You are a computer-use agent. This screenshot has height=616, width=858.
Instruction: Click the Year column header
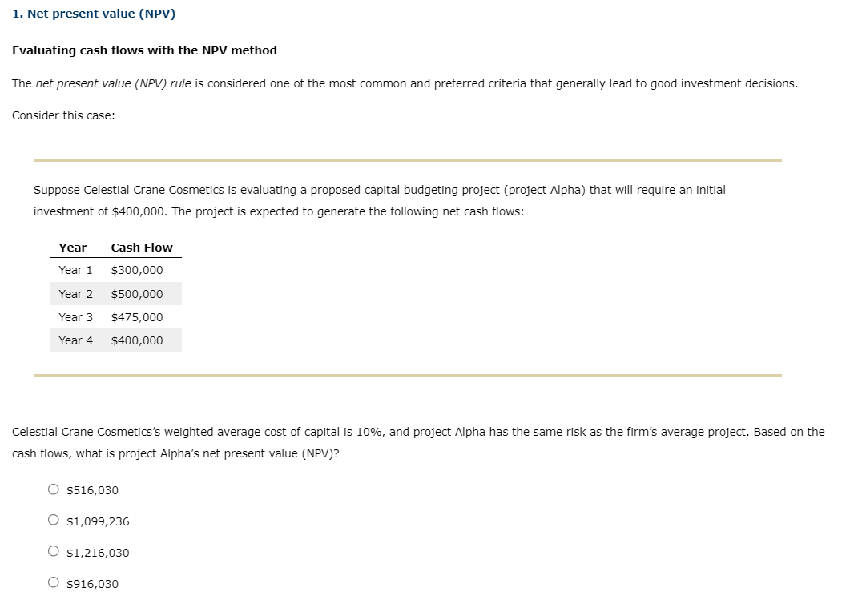click(x=72, y=247)
